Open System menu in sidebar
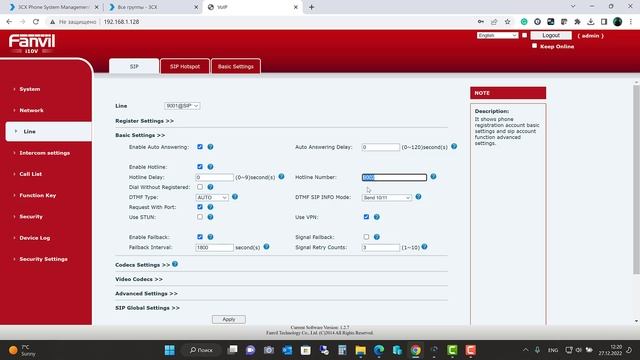Viewport: 640px width, 360px height. click(30, 89)
